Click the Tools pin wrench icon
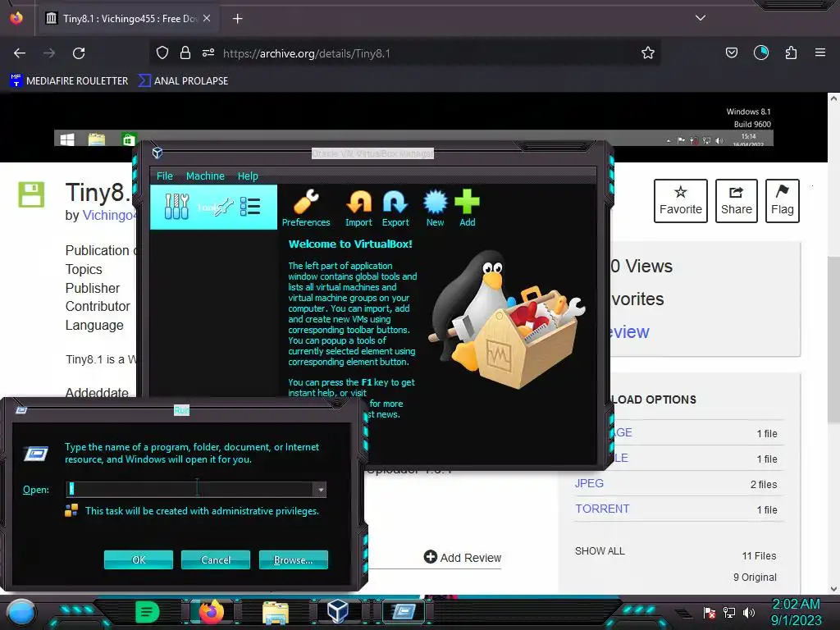 (224, 207)
